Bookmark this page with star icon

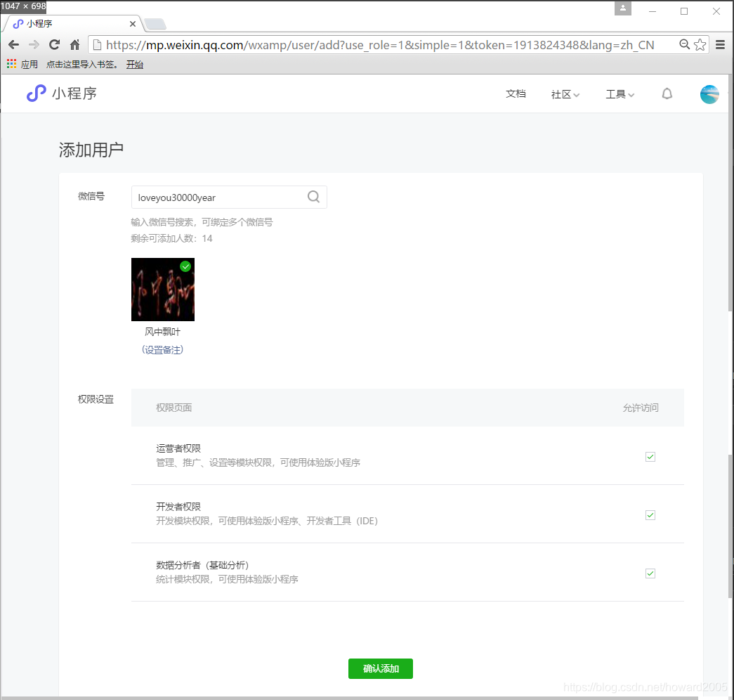point(700,45)
